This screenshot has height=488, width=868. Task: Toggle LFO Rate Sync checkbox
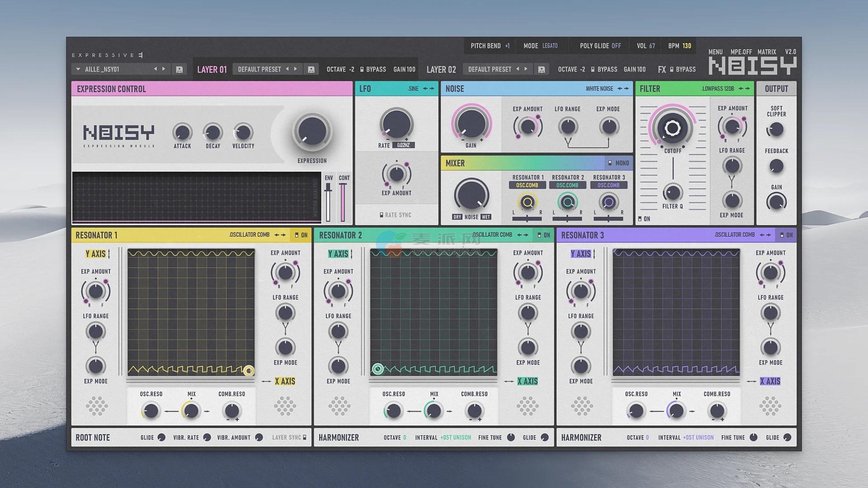(x=382, y=215)
